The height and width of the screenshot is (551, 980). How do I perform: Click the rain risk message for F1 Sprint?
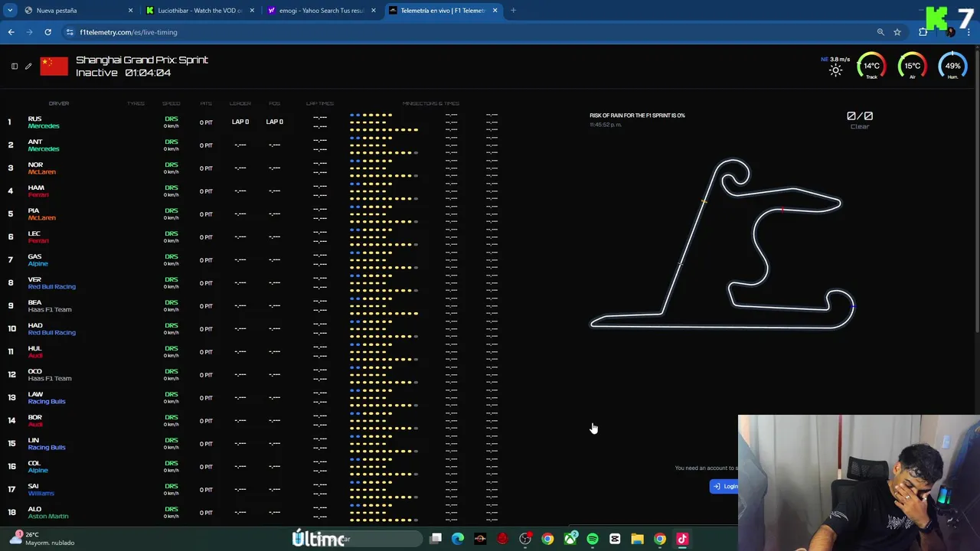click(637, 116)
